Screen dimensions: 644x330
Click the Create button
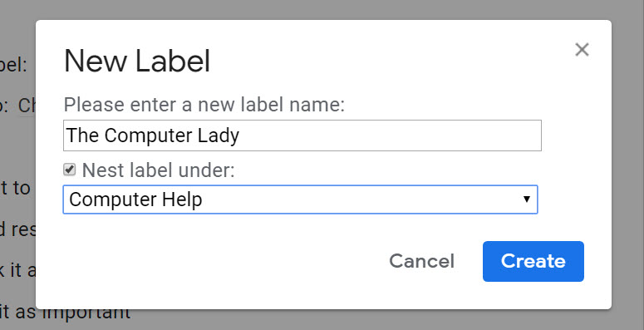[533, 261]
